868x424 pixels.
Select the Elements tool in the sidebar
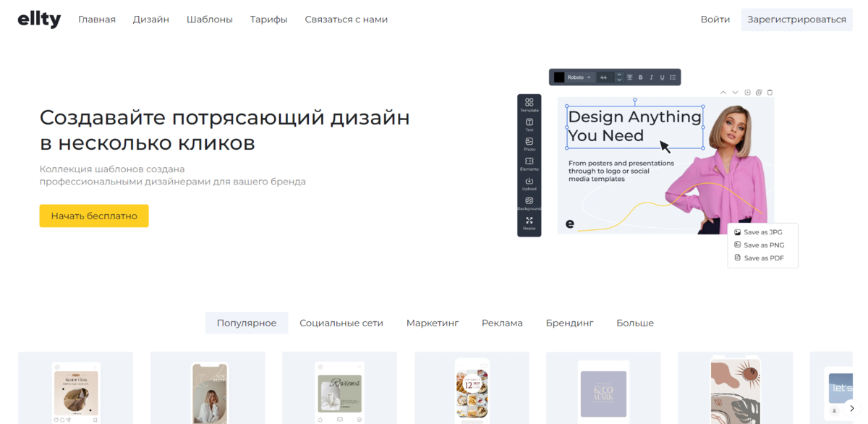pos(529,161)
